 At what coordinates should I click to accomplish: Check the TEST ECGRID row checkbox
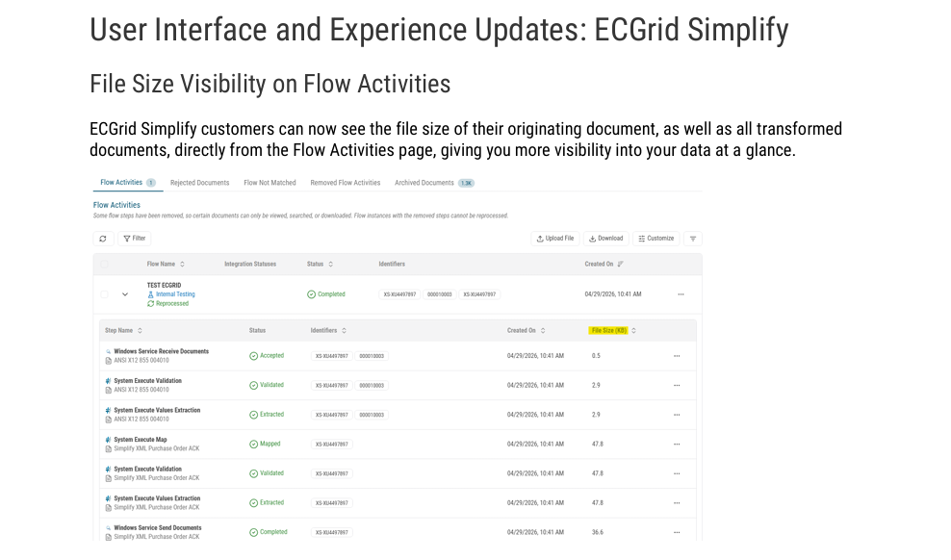tap(104, 294)
